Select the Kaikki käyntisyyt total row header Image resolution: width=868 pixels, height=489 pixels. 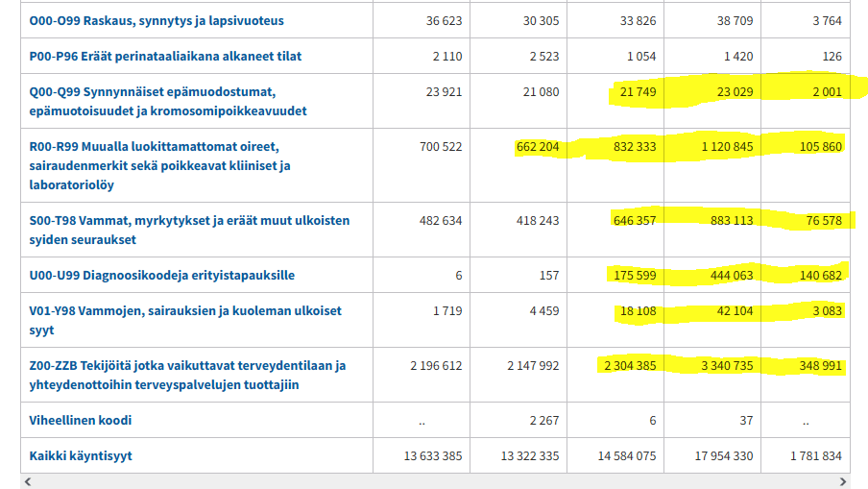pos(81,456)
